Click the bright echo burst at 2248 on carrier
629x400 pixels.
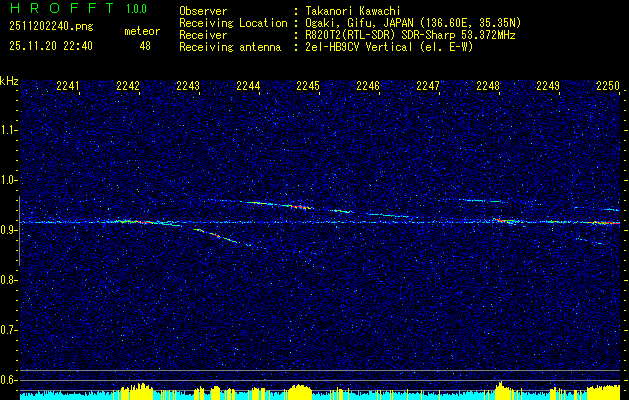tap(506, 221)
